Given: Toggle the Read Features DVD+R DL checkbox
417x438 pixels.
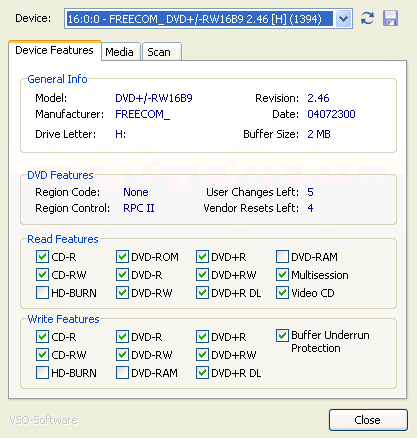Looking at the screenshot, I should coord(202,293).
